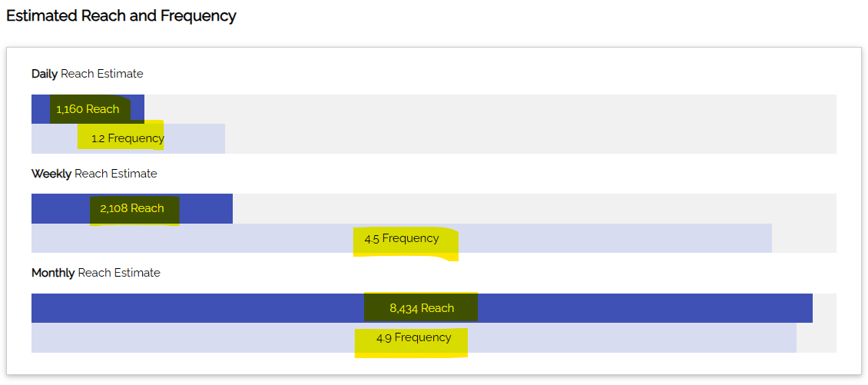Screen dimensions: 868x385
Task: Click the Estimated Reach and Frequency heading
Action: 121,16
